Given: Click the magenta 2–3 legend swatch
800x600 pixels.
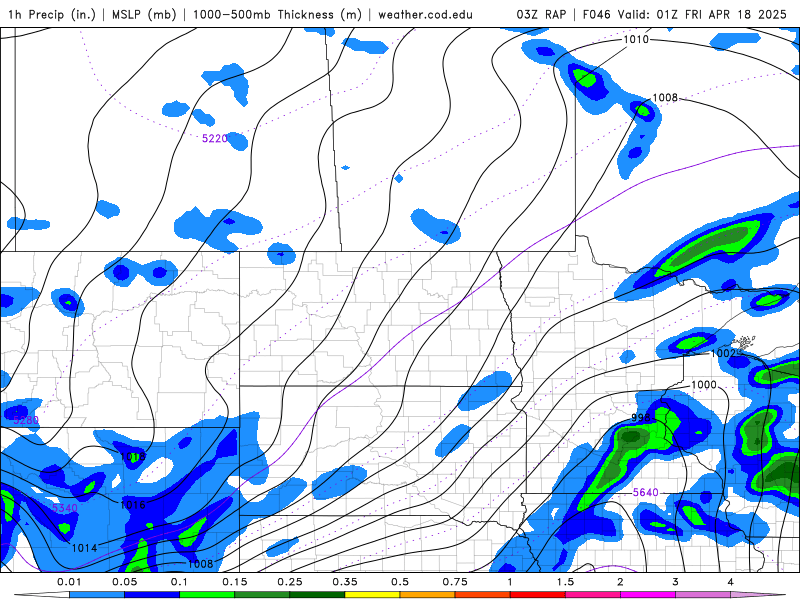Looking at the screenshot, I should click(648, 595).
